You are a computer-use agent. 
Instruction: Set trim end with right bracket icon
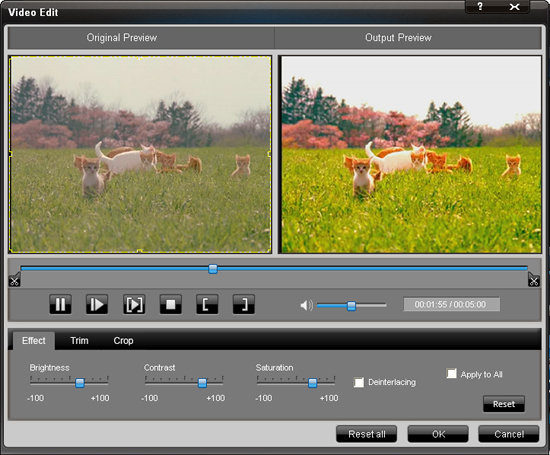click(243, 304)
